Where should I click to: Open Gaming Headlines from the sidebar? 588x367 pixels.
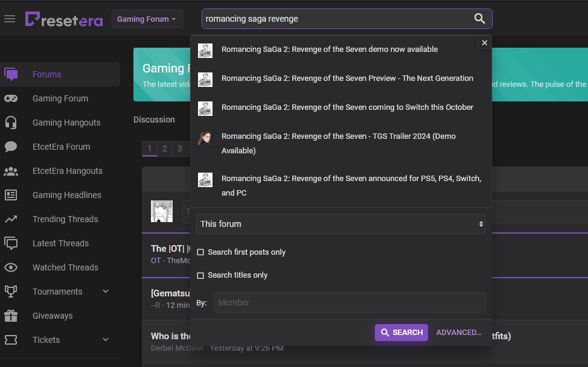pos(67,195)
